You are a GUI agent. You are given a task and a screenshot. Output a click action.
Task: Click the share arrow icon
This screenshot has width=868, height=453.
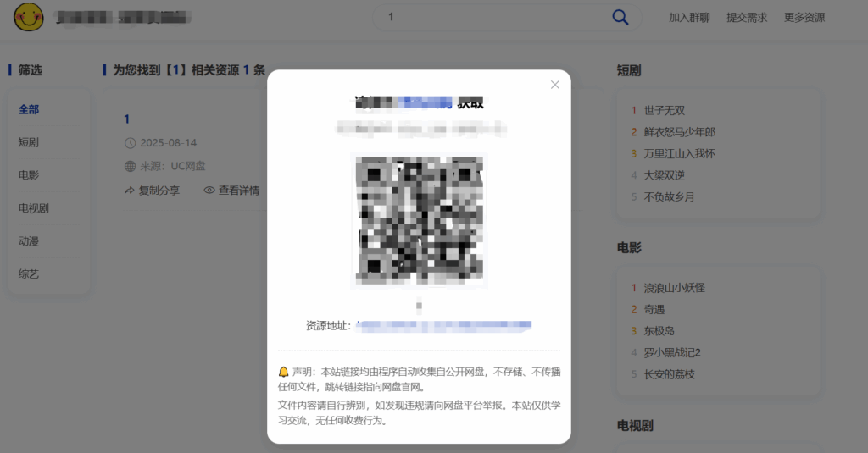pos(130,191)
